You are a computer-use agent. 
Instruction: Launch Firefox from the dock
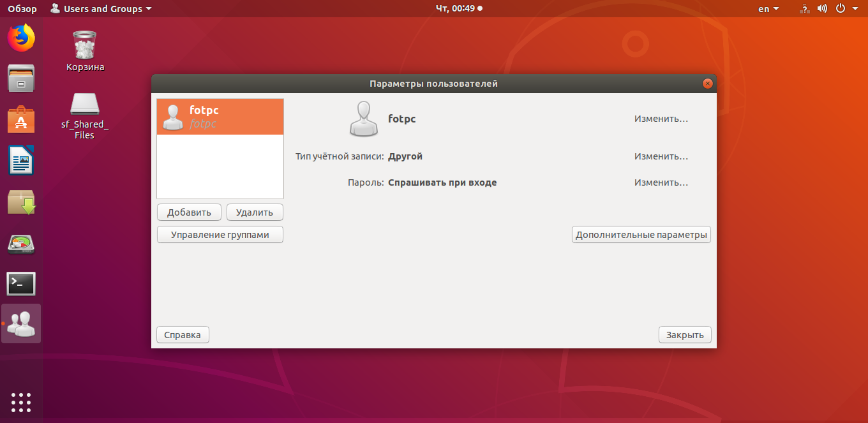pyautogui.click(x=21, y=38)
